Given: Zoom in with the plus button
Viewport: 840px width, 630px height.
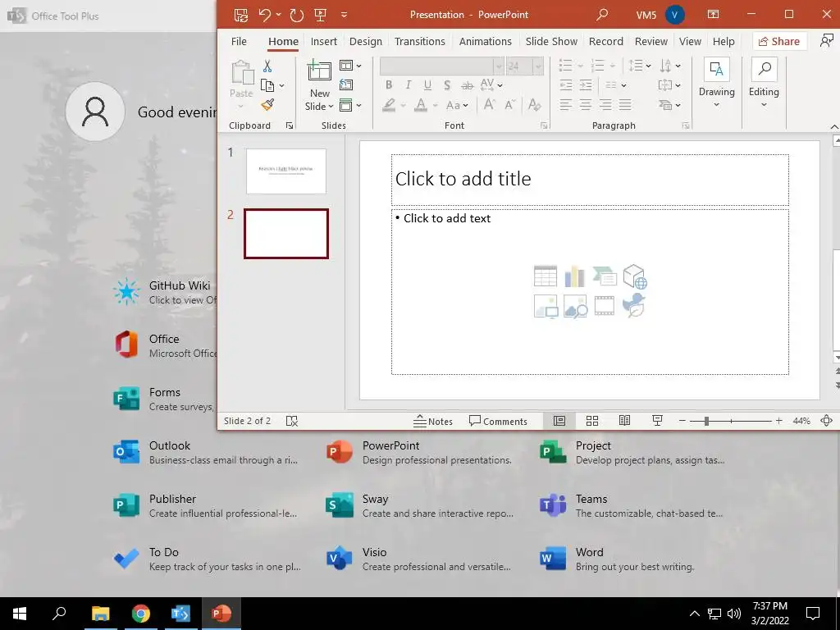Looking at the screenshot, I should point(779,421).
